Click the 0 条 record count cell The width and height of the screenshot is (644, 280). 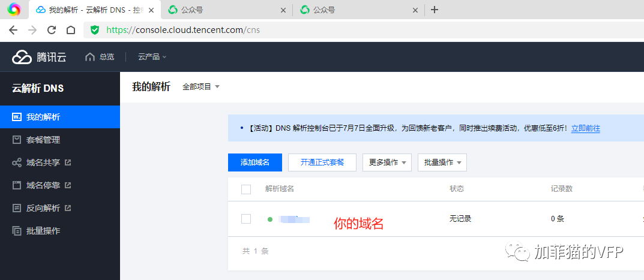558,219
